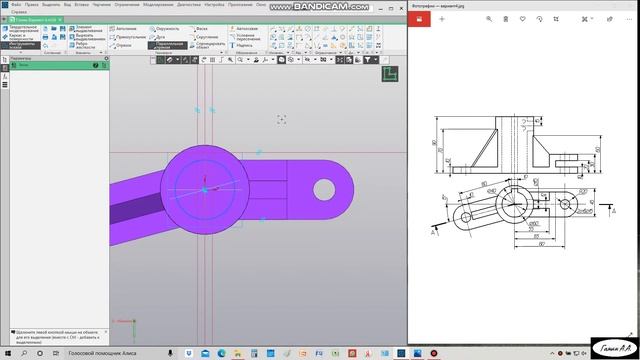The height and width of the screenshot is (360, 640).
Task: Click the save icon in system toolbar
Action: (62, 29)
